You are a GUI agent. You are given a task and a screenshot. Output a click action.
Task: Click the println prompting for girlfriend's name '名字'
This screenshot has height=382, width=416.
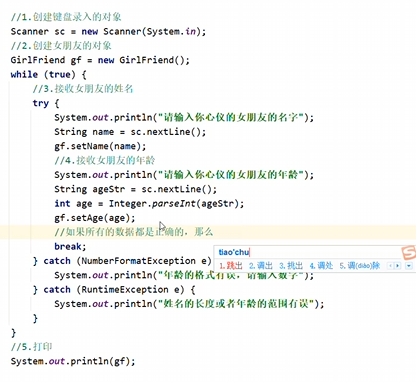tap(184, 117)
